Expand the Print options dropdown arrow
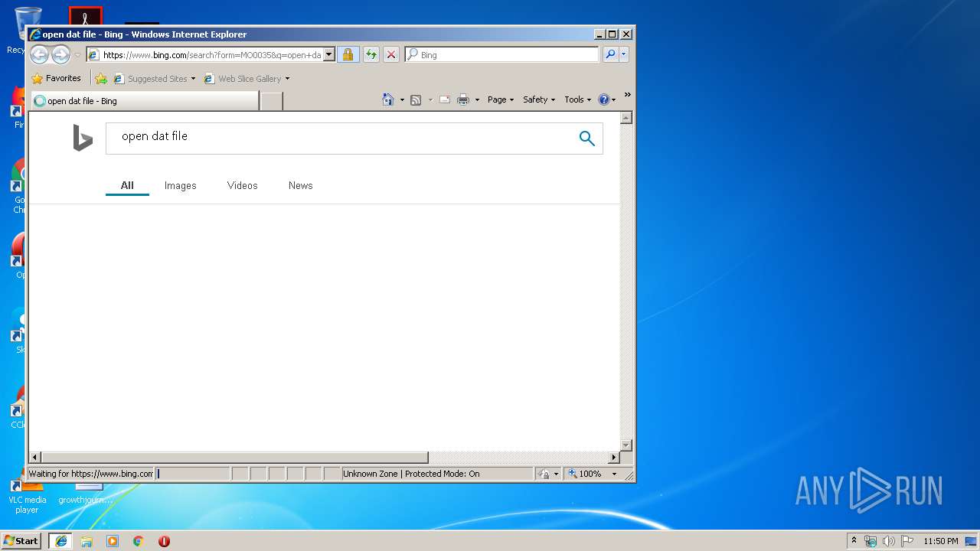This screenshot has width=980, height=551. (477, 99)
